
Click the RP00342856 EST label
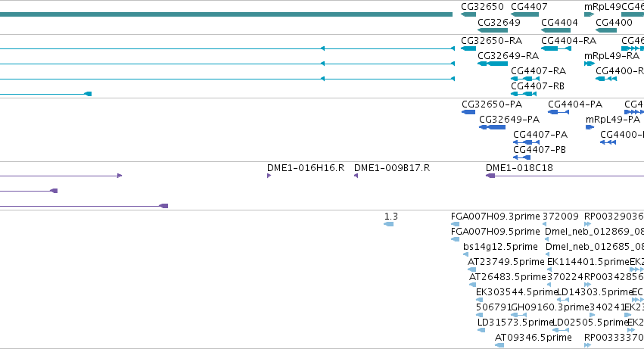(614, 277)
